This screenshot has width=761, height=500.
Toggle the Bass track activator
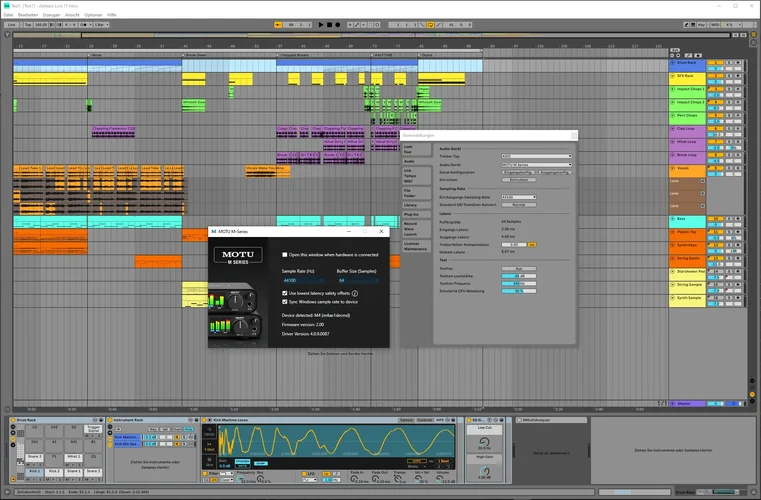[714, 219]
